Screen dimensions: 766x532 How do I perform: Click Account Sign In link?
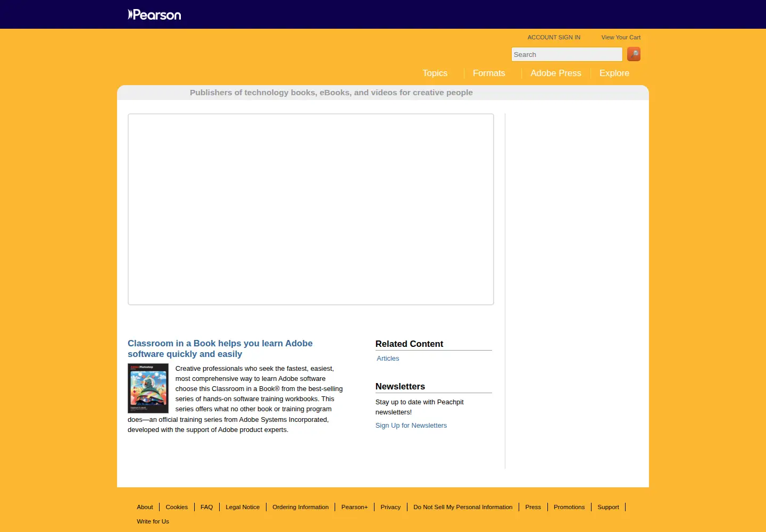[x=554, y=37]
